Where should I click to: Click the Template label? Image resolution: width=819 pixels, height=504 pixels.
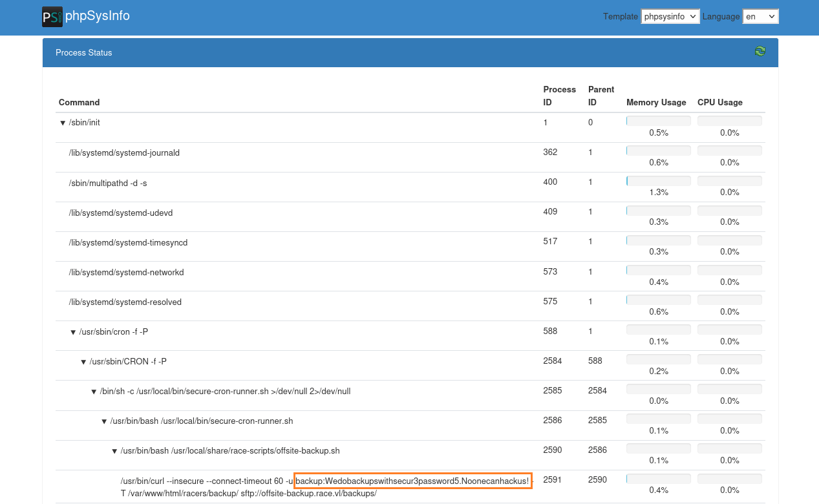[621, 17]
